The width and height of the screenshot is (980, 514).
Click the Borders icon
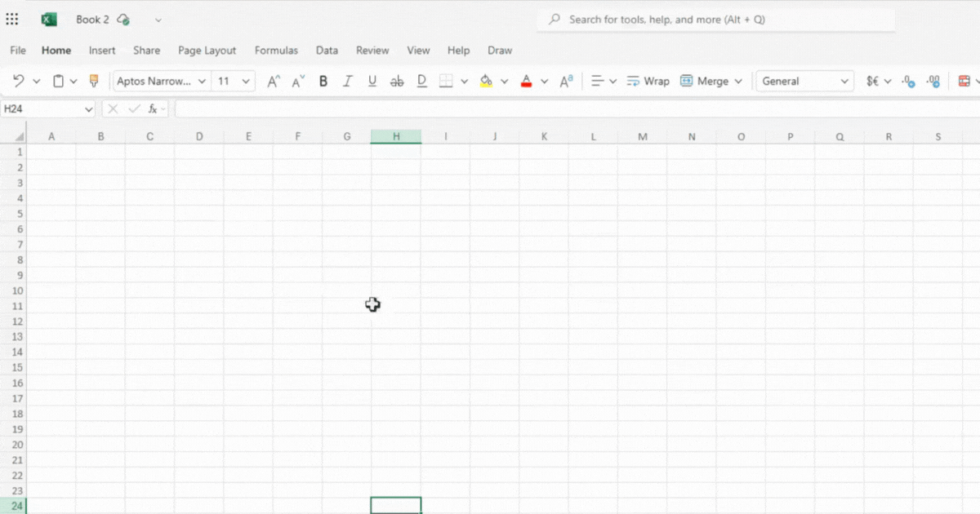[x=446, y=81]
